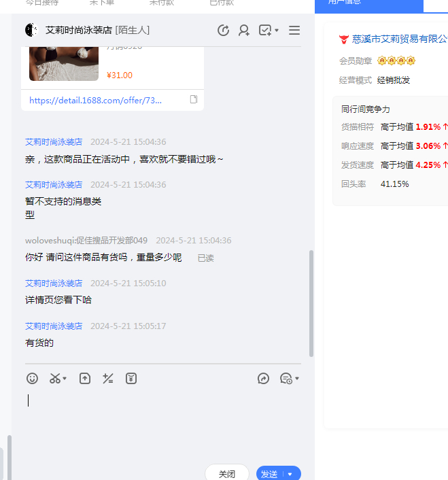Image resolution: width=448 pixels, height=480 pixels.
Task: Open the add-task checkmark icon
Action: (265, 31)
